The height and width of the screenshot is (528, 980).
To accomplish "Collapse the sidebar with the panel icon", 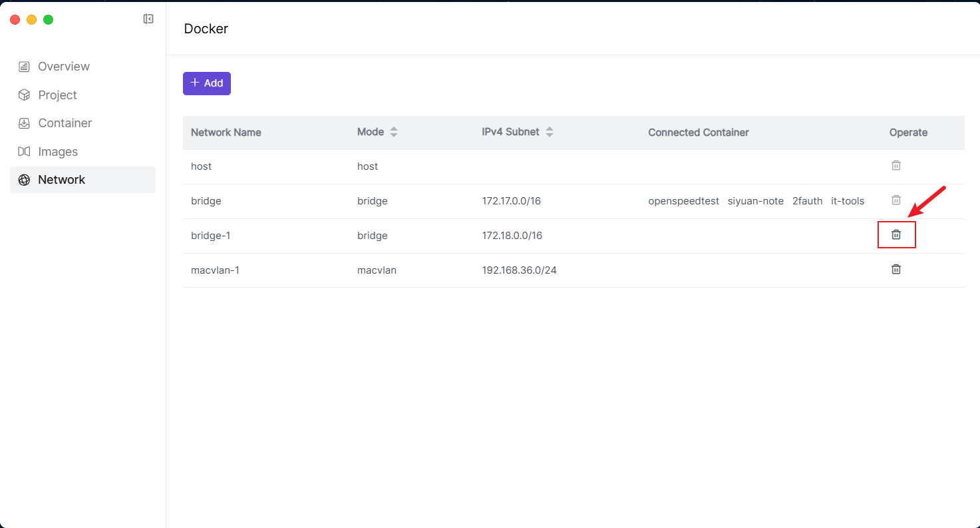I will tap(148, 19).
